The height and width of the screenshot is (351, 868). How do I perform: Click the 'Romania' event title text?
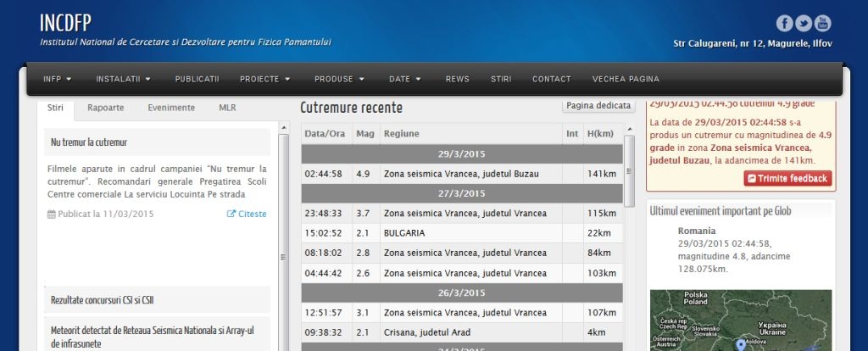[x=697, y=231]
